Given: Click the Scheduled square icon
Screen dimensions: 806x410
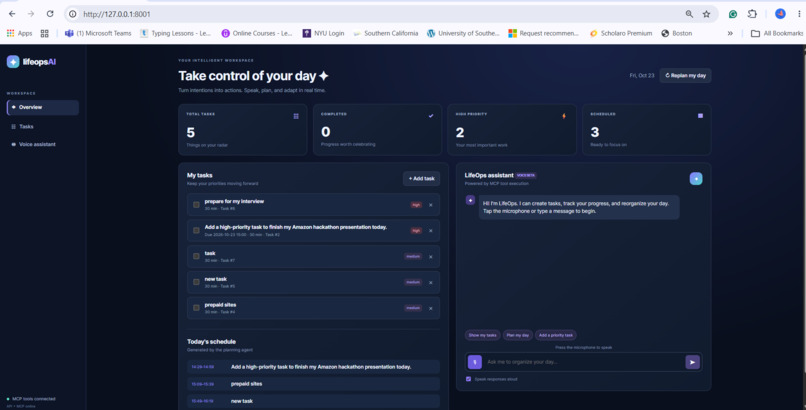Looking at the screenshot, I should tap(700, 116).
